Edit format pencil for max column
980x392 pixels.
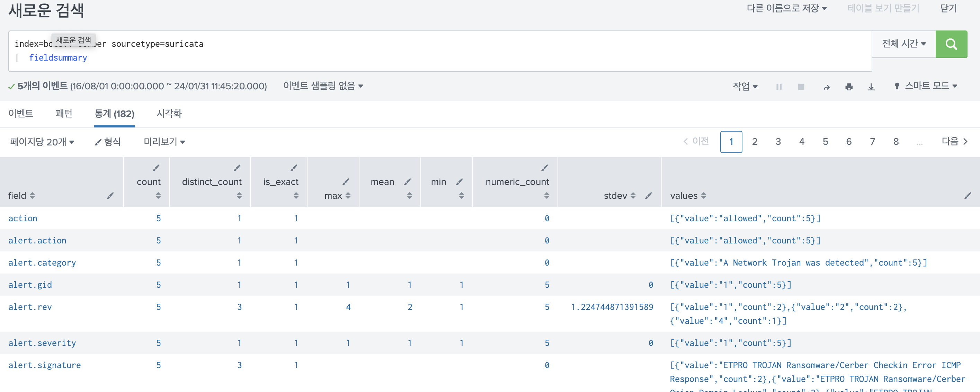346,181
